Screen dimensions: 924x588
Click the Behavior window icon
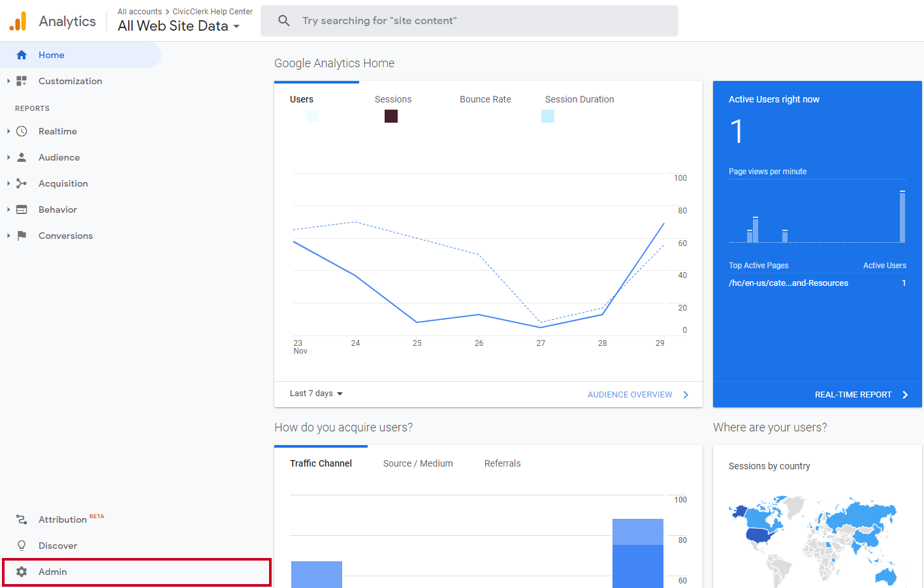click(22, 209)
